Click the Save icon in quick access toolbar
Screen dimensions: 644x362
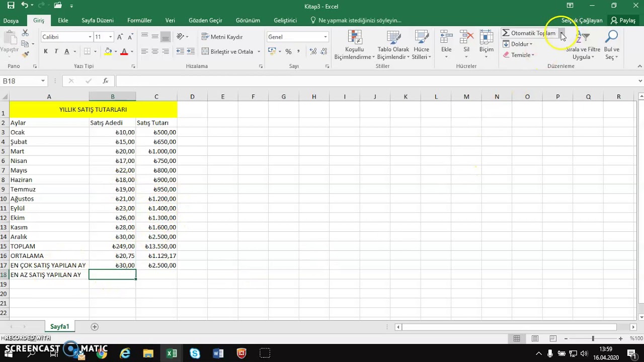(x=11, y=6)
